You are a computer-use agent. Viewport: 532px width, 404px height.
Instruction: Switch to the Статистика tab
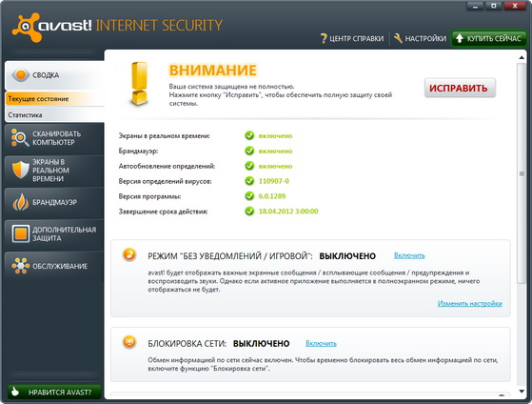pos(54,115)
